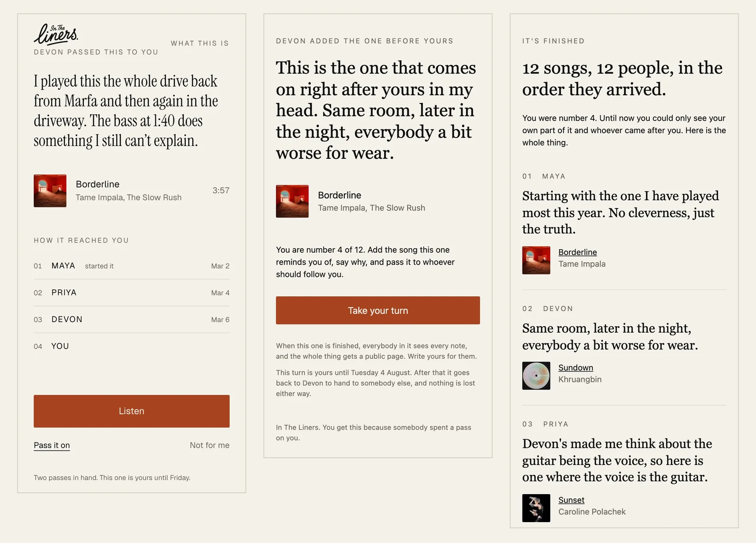Select the 03 DEVON row in the list
Viewport: 756px width, 543px height.
coord(132,319)
